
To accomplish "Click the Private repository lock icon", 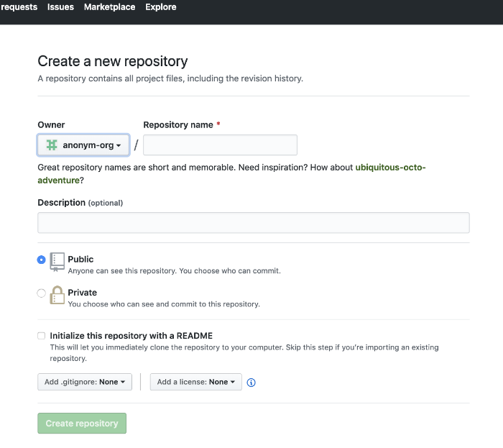I will coord(57,296).
